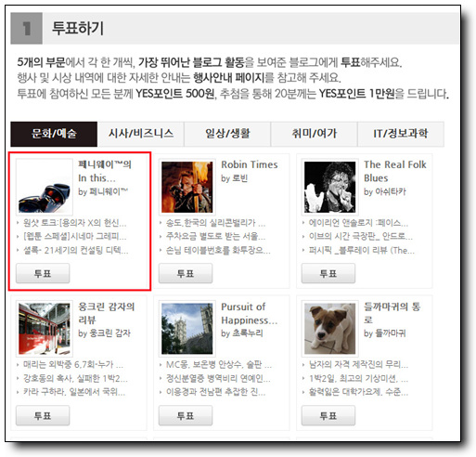
Task: Open post [웹툰 스페셜]시네마 그레피...
Action: [x=75, y=237]
